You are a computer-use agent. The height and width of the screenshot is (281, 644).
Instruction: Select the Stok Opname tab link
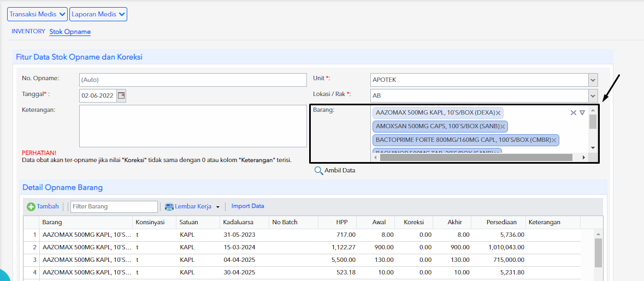coord(70,32)
